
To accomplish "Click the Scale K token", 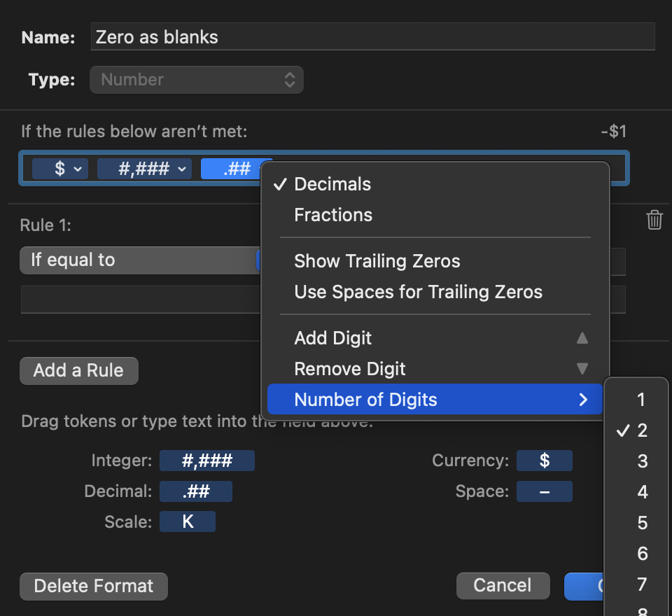I will [x=188, y=522].
